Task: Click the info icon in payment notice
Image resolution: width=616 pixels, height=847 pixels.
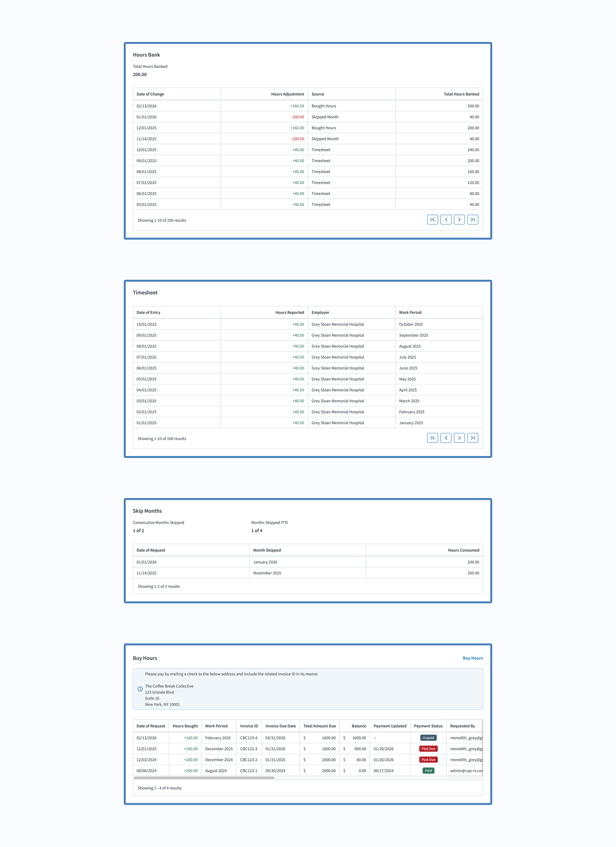Action: click(140, 689)
